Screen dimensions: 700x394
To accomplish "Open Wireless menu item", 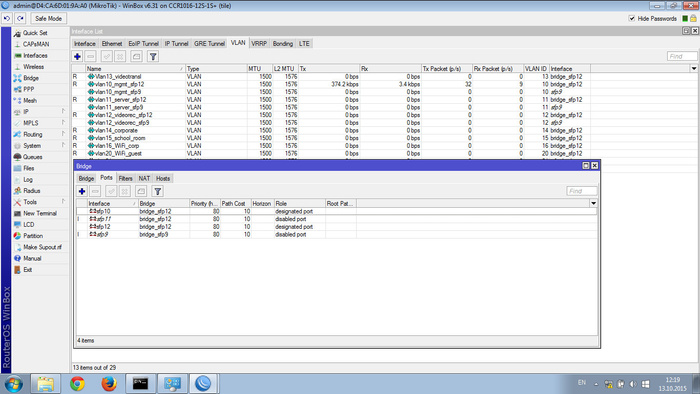I will coord(33,66).
